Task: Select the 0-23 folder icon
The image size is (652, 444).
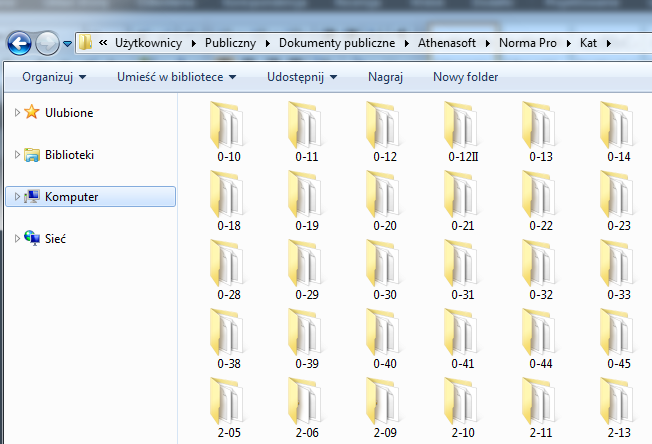Action: (x=618, y=194)
